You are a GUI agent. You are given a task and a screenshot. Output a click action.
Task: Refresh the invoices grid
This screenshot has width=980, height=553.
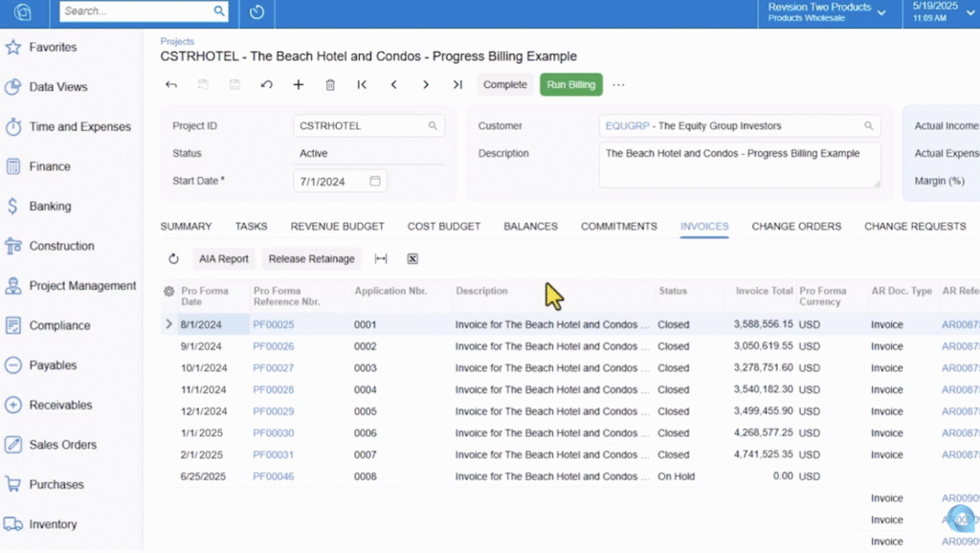(174, 258)
